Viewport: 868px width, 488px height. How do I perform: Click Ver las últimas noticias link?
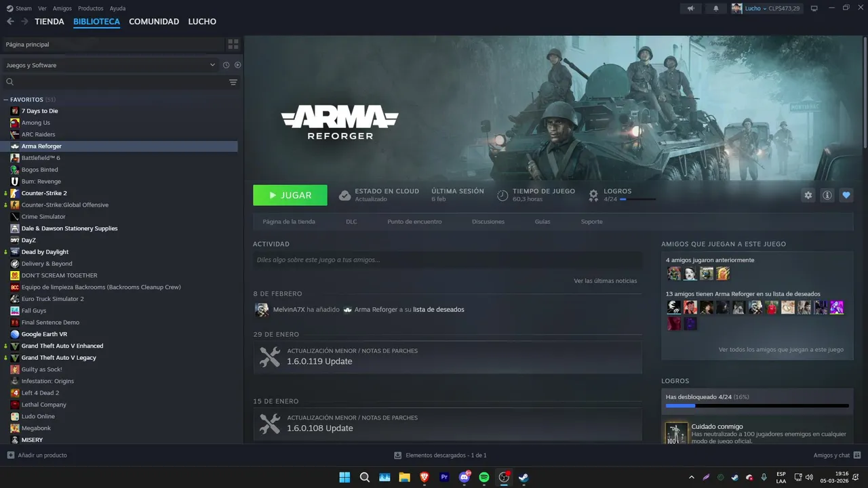tap(605, 281)
